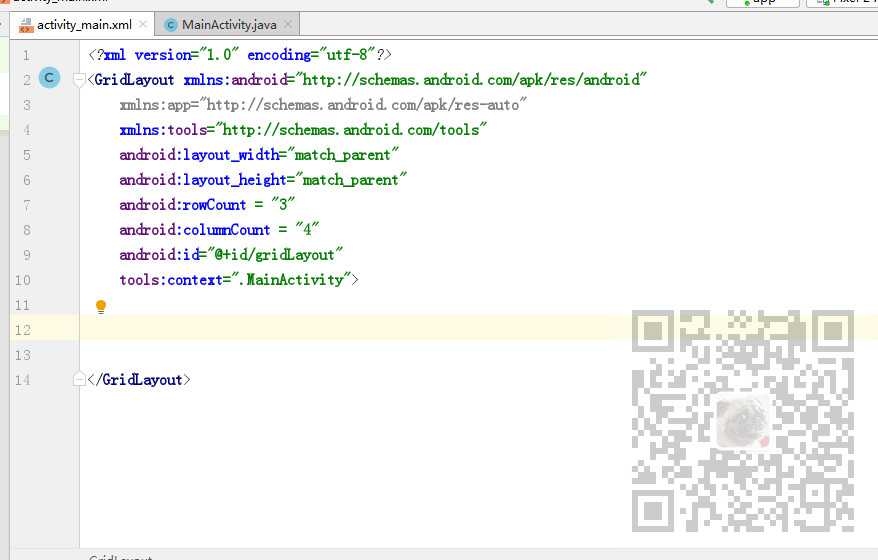Switch to the activity_main.xml tab
878x560 pixels.
click(x=83, y=25)
